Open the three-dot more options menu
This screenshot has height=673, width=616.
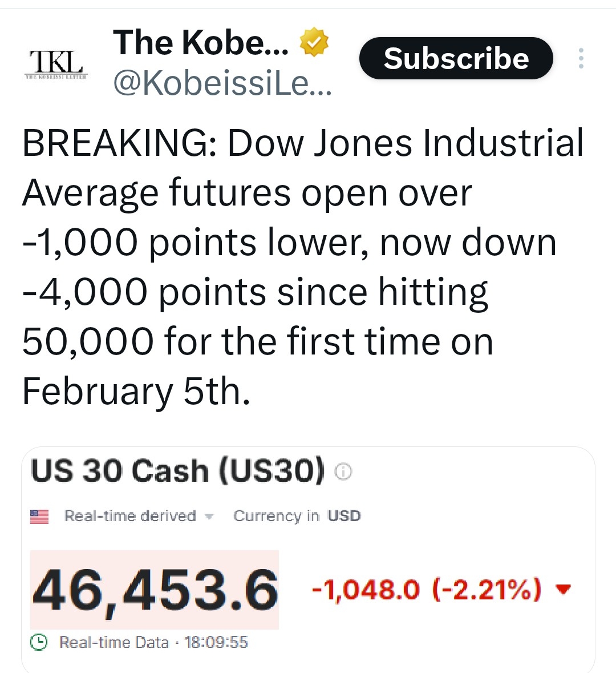coord(581,58)
